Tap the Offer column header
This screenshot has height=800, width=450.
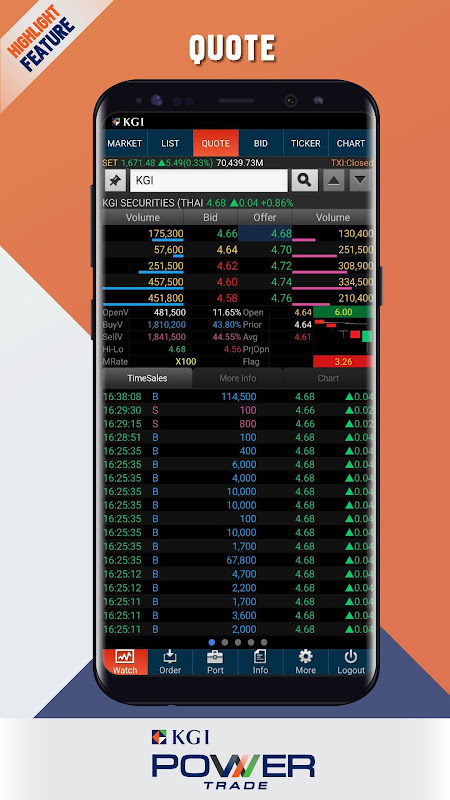tap(265, 217)
